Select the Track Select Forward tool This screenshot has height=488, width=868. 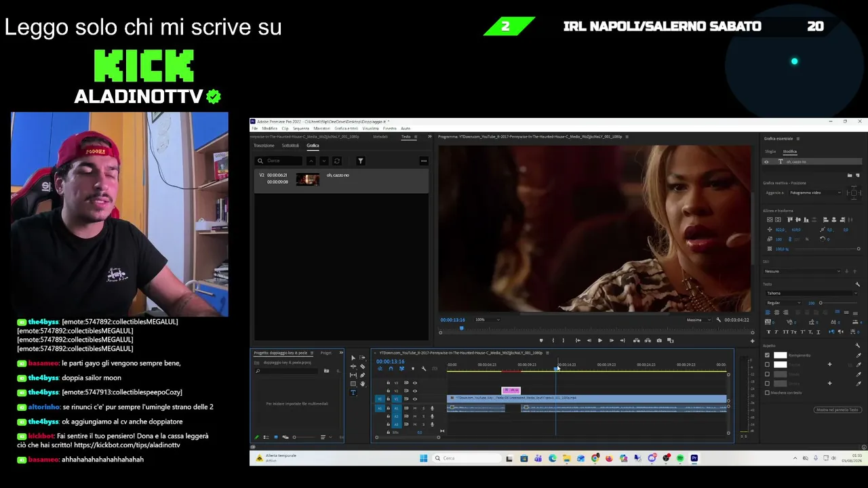point(362,357)
